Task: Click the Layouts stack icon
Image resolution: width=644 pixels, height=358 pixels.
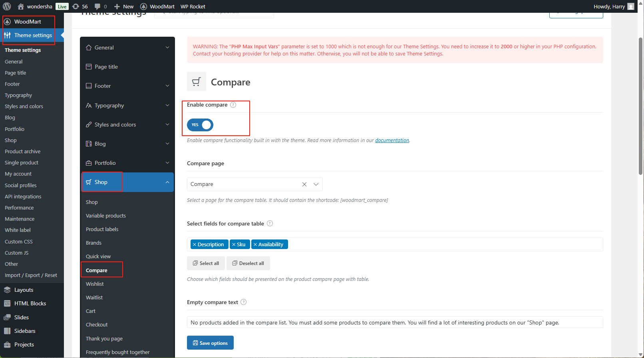Action: tap(7, 290)
